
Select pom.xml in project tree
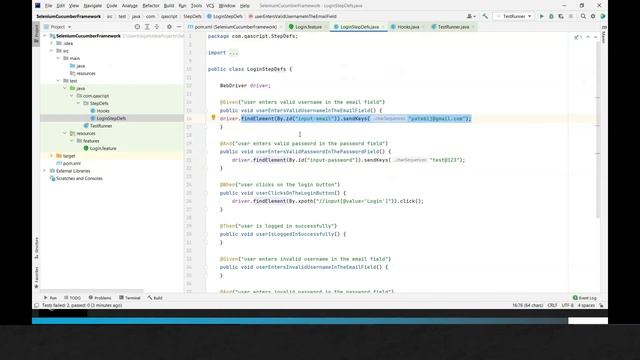69,163
